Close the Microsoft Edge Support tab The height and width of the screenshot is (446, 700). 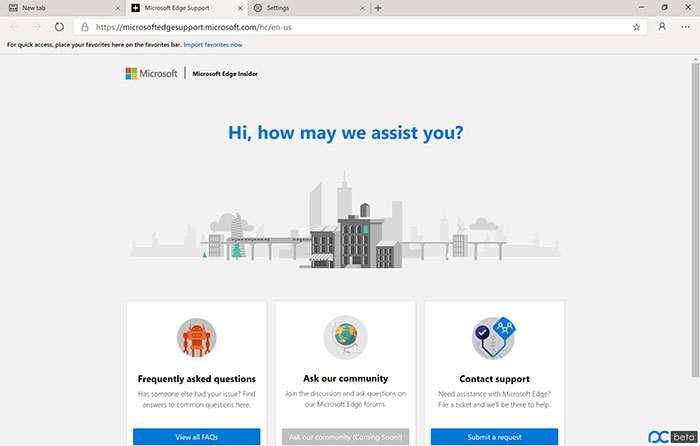(x=240, y=8)
